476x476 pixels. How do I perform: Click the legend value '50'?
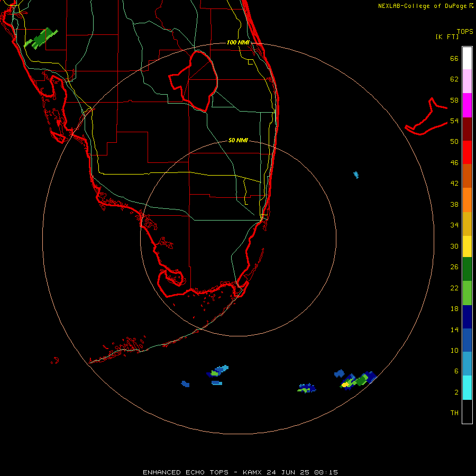coord(454,142)
